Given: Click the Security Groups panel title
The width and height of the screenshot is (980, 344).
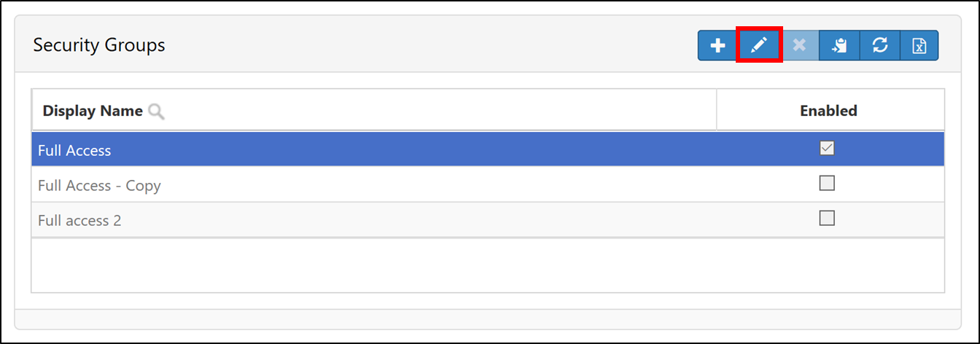Looking at the screenshot, I should click(x=99, y=45).
